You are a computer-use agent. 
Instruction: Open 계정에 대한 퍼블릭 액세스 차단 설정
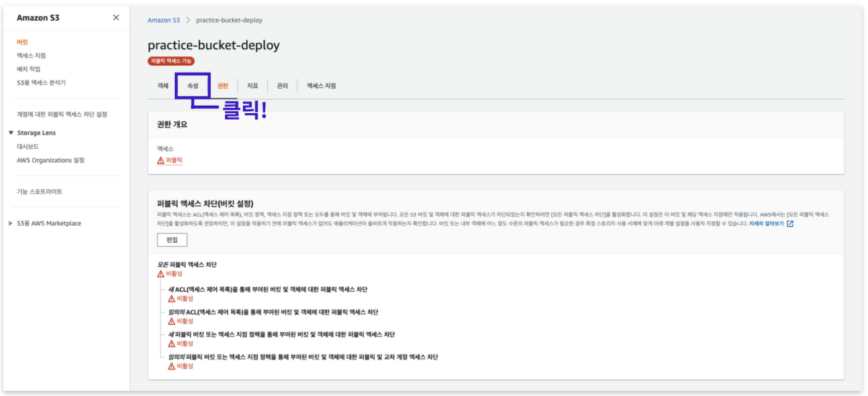[62, 115]
